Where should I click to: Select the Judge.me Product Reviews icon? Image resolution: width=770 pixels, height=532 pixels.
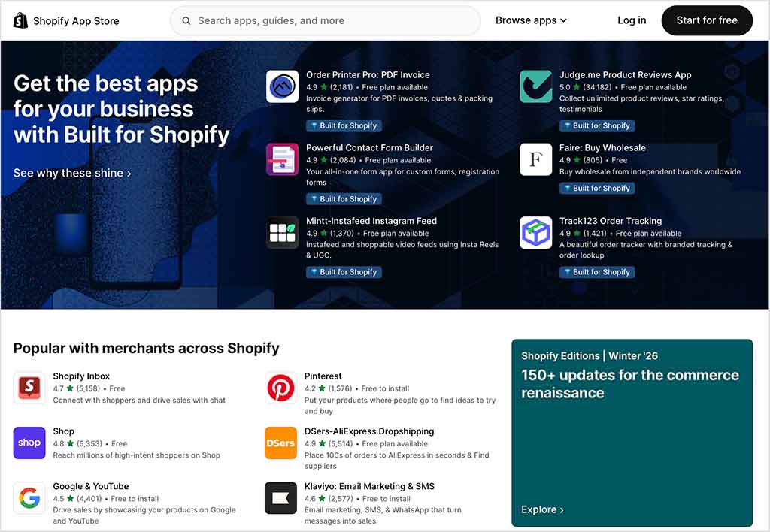tap(535, 87)
